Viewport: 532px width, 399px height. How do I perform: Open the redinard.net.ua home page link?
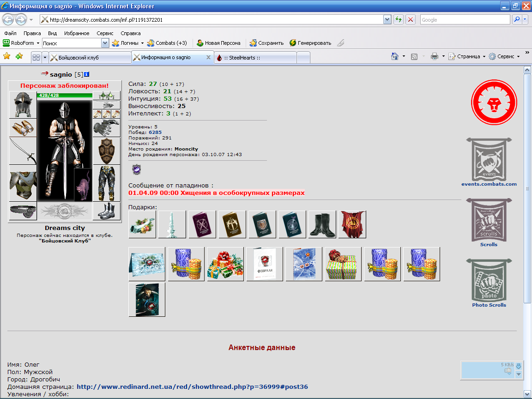(193, 387)
